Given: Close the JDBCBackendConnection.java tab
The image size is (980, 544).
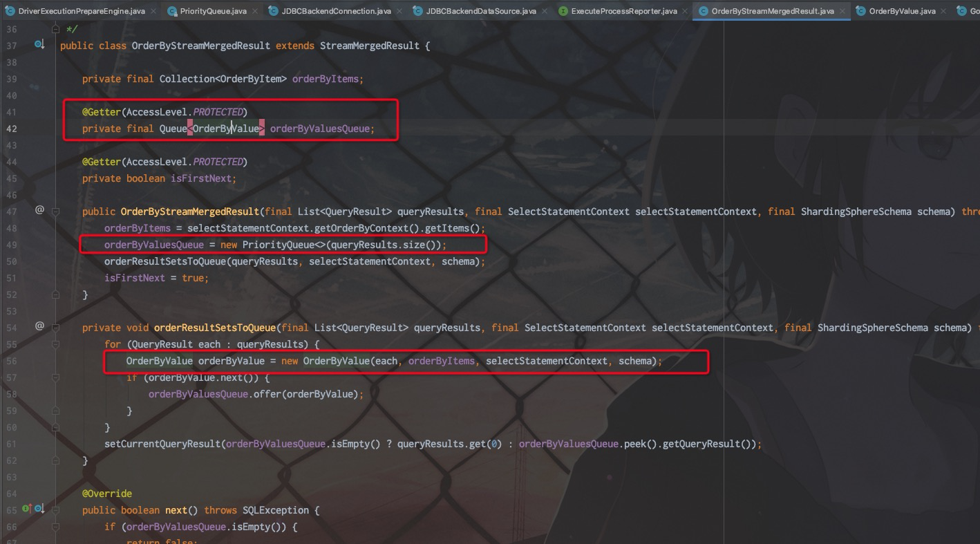Looking at the screenshot, I should 398,11.
